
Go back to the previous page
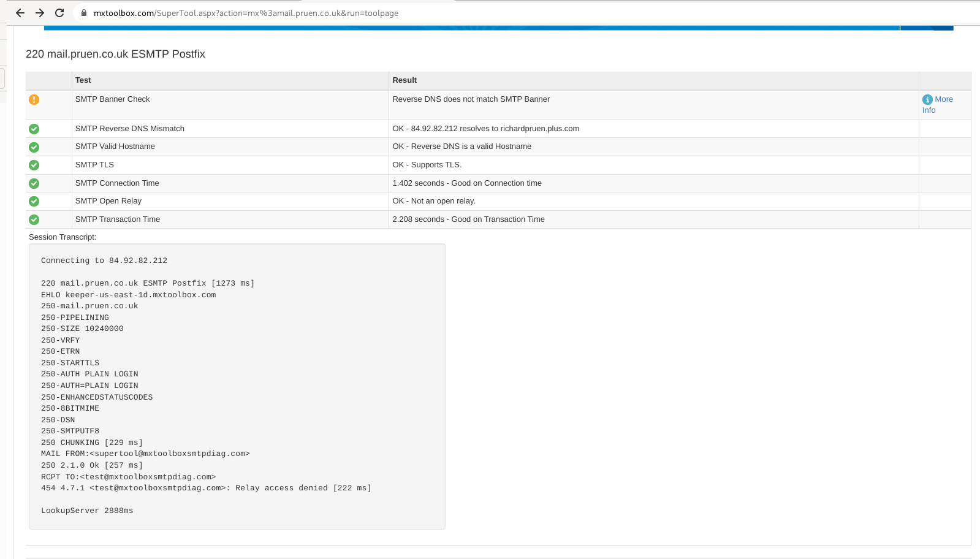20,13
